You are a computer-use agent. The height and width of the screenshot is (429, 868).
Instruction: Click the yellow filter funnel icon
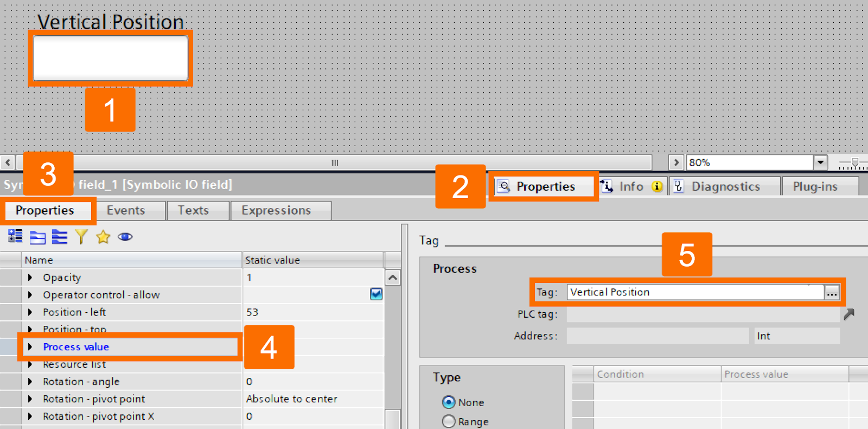(81, 237)
